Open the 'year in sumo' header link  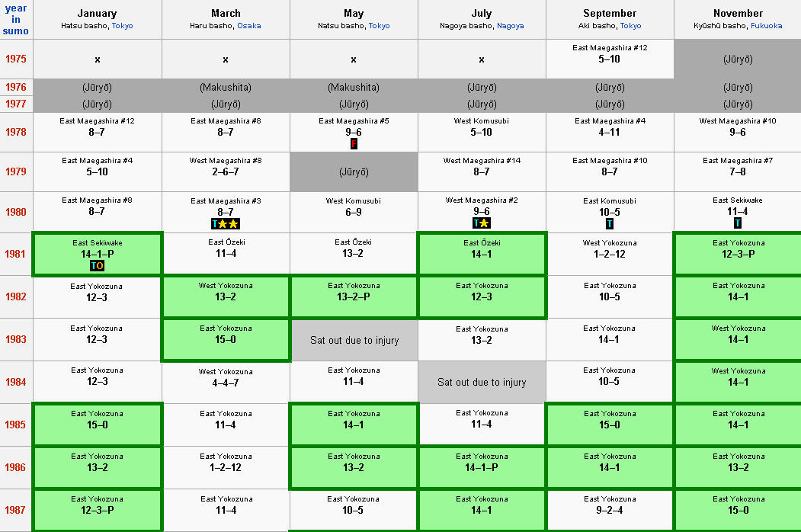[16, 19]
